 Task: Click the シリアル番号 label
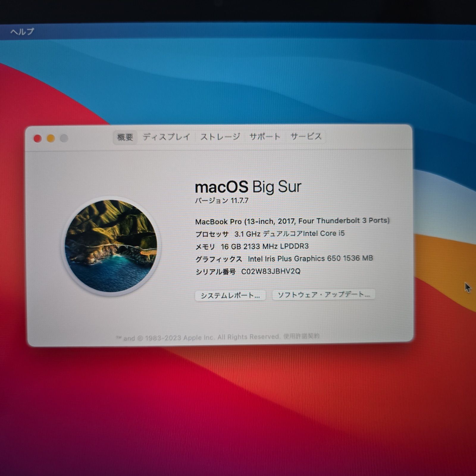pos(215,272)
